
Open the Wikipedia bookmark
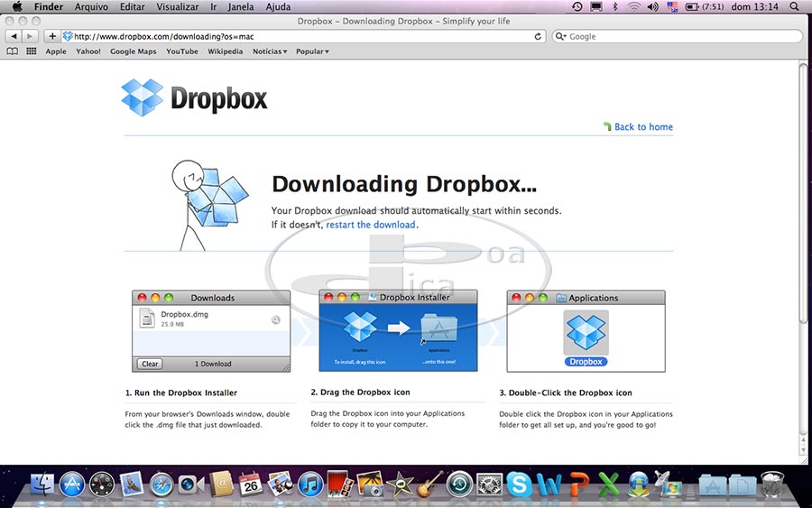[x=226, y=51]
